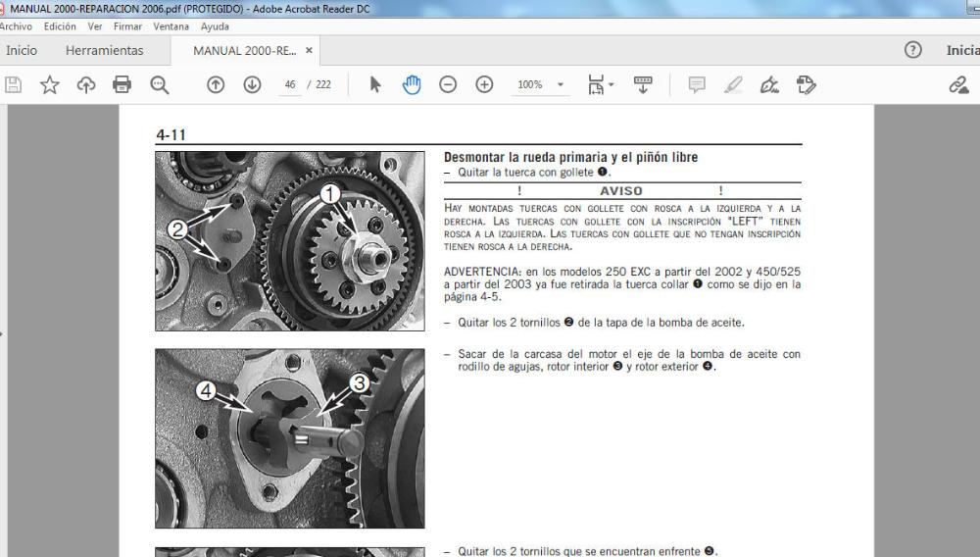Click heading 'Desmontar la rueda primaria'
Image resolution: width=980 pixels, height=557 pixels.
[x=570, y=157]
